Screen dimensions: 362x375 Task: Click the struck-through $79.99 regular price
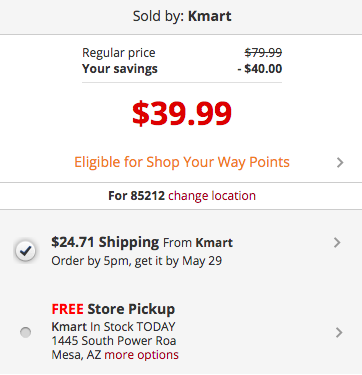click(x=263, y=52)
